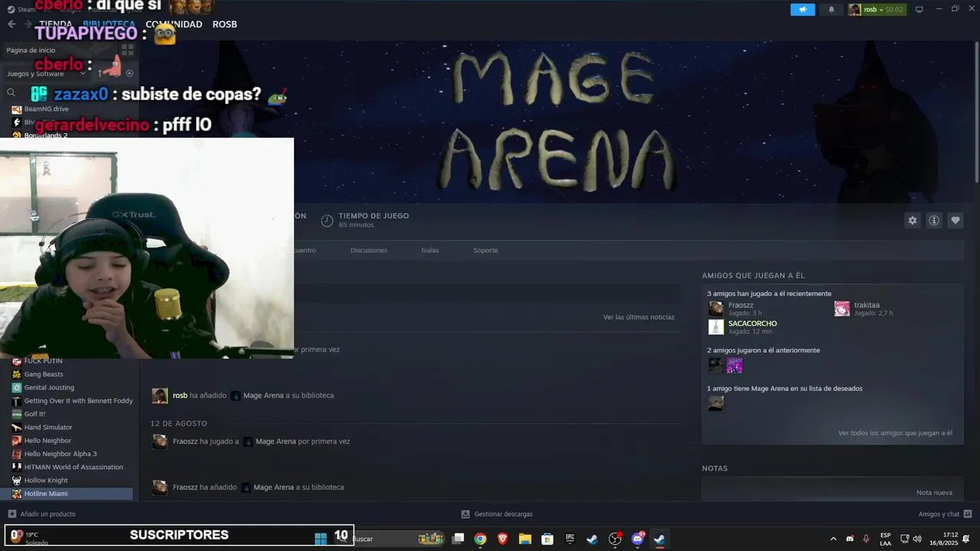
Task: Toggle the ready-to-play filter icon
Action: coord(129,73)
